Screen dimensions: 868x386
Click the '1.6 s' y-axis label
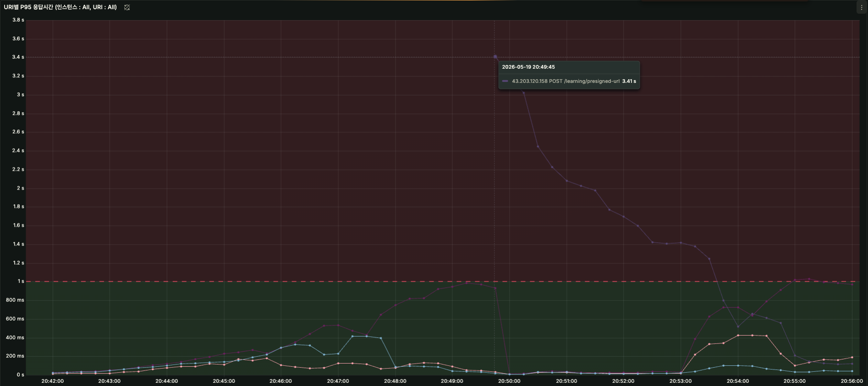tap(18, 225)
